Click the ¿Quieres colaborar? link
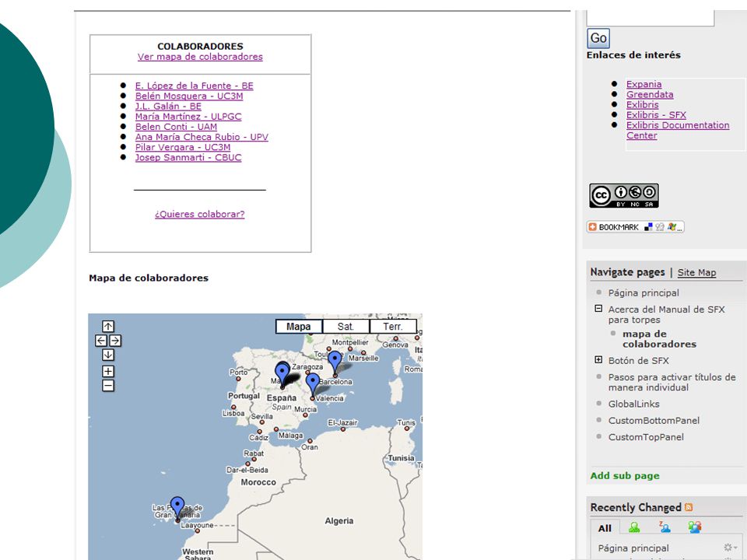This screenshot has width=747, height=560. click(x=200, y=215)
